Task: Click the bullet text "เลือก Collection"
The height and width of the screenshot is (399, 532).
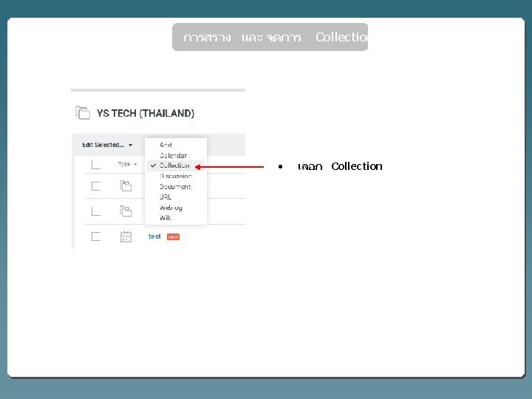Action: [340, 166]
